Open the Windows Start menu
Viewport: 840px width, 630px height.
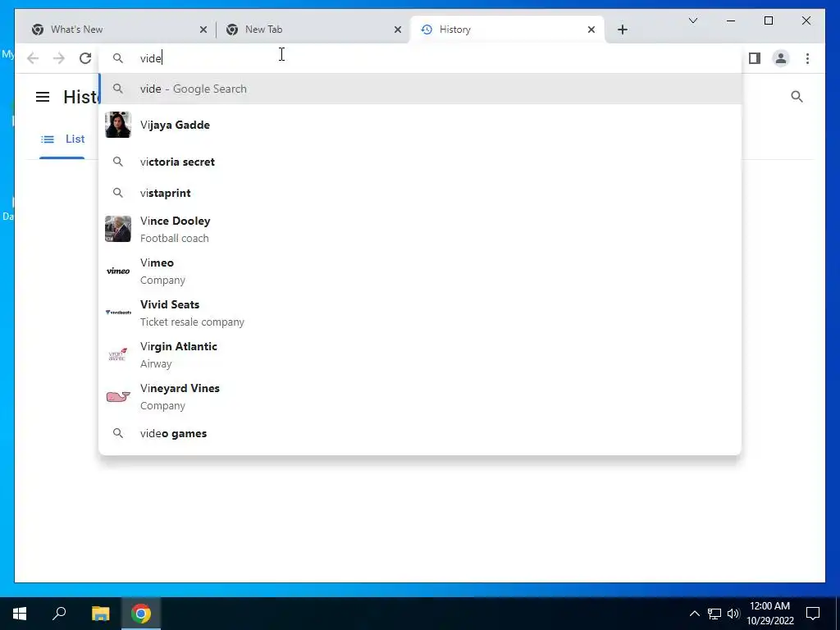click(x=20, y=614)
